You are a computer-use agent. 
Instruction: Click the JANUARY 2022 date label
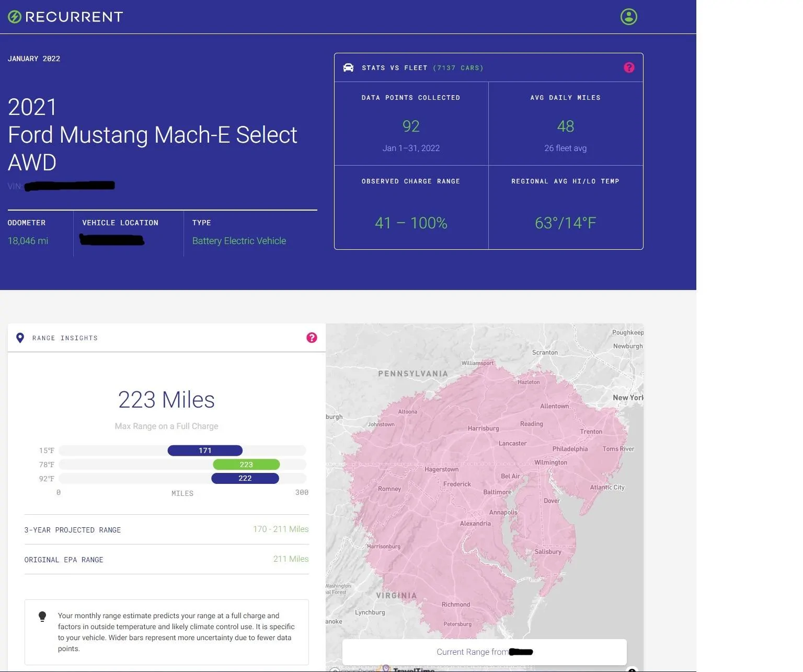tap(34, 59)
